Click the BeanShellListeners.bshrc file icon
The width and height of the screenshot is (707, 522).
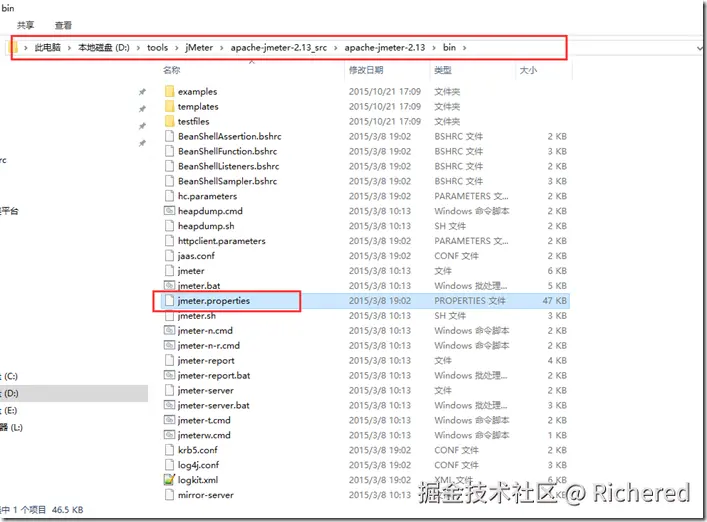click(170, 166)
